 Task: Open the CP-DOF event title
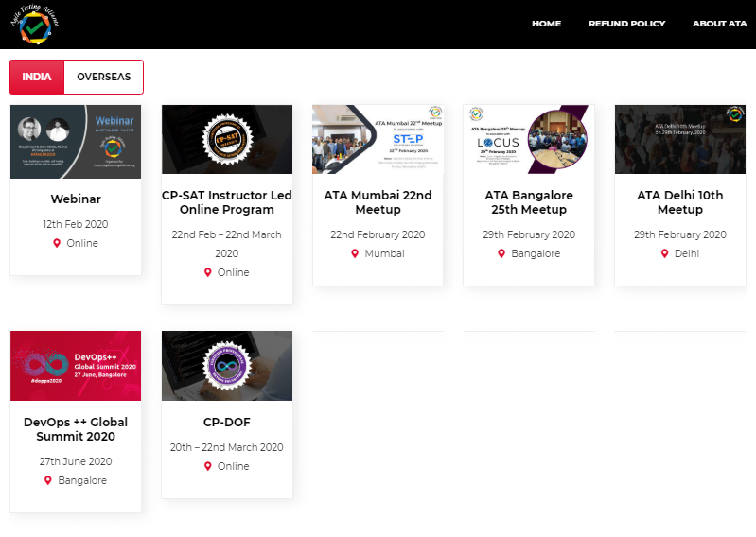(226, 423)
